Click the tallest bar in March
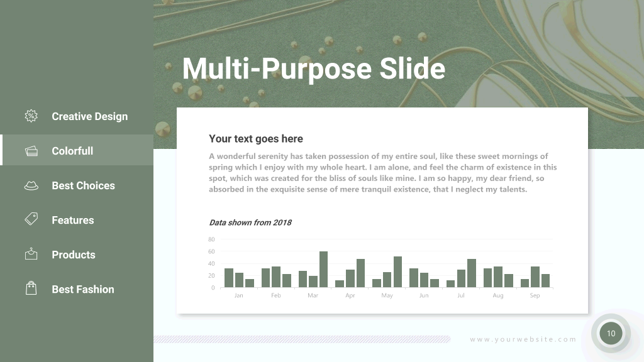Viewport: 644px width, 362px height. (324, 269)
